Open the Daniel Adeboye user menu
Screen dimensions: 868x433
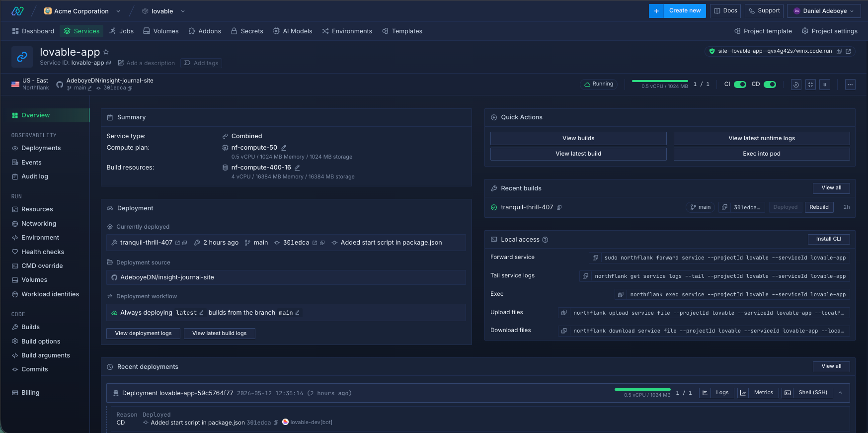[x=824, y=11]
